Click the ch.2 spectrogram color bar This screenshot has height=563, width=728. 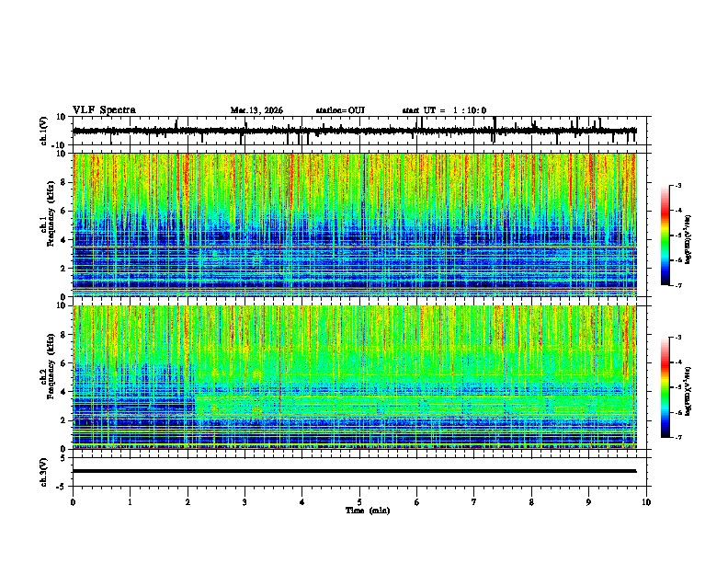click(665, 387)
